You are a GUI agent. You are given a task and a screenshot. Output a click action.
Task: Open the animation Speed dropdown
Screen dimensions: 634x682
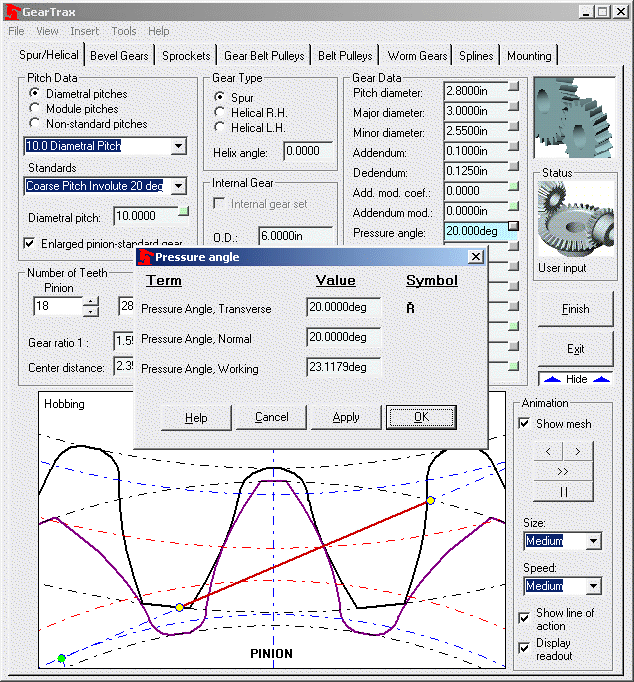(x=593, y=586)
